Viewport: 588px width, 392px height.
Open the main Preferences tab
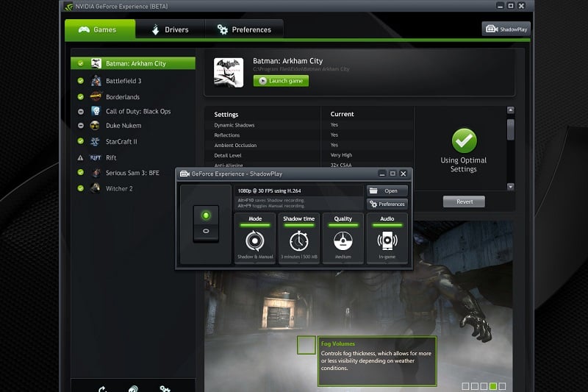(244, 29)
